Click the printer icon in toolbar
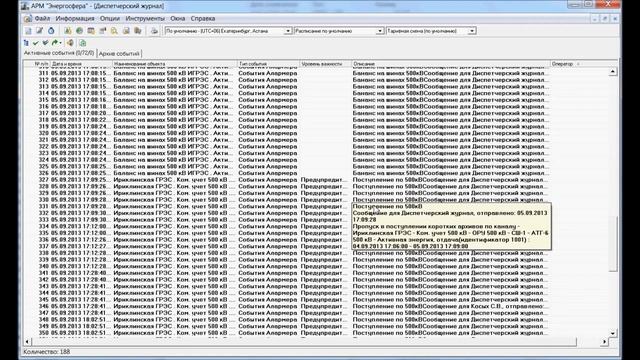Image resolution: width=640 pixels, height=360 pixels. 154,31
